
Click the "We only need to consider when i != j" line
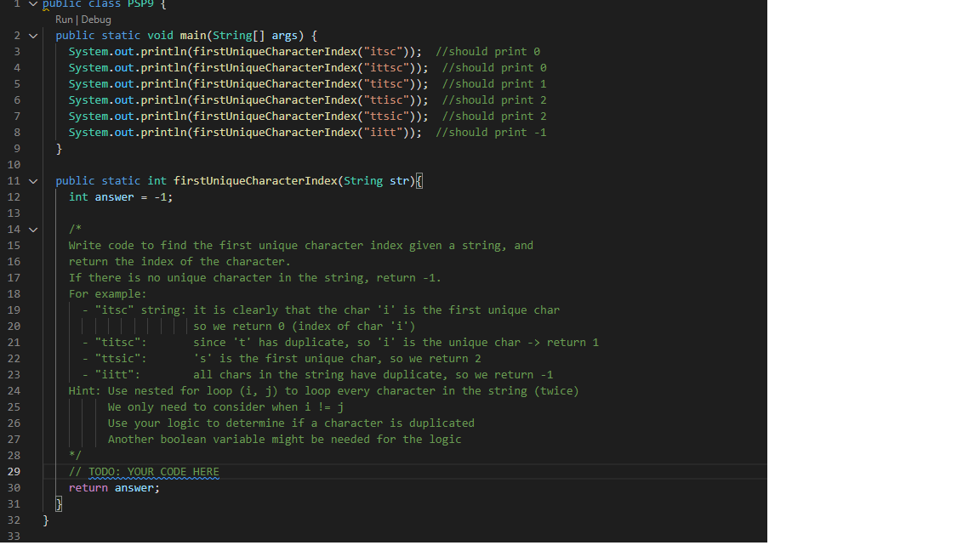point(225,407)
